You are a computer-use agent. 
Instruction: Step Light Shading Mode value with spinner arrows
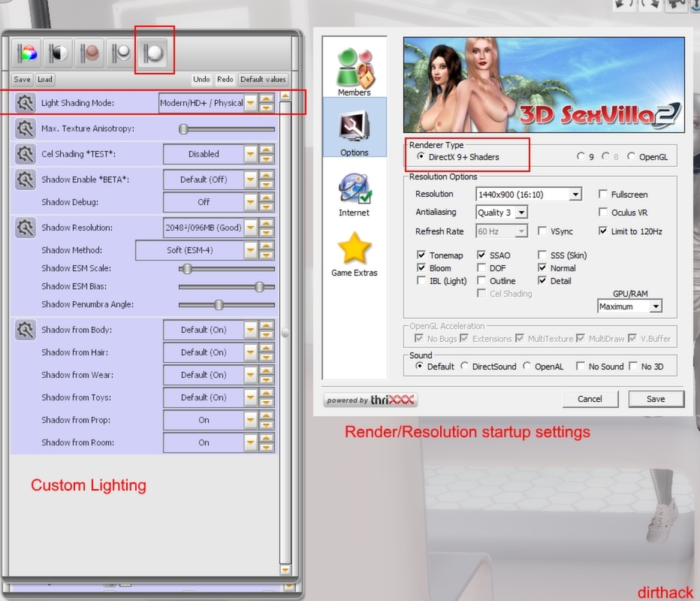(x=267, y=103)
